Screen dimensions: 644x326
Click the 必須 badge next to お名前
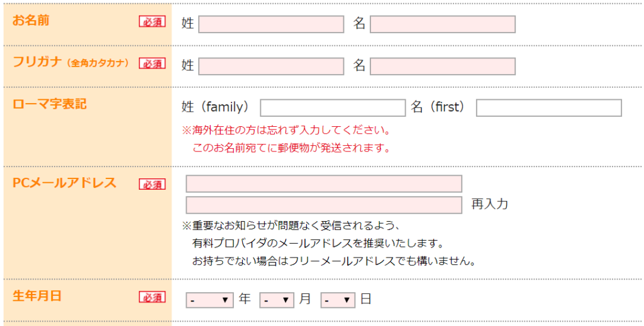pyautogui.click(x=152, y=22)
